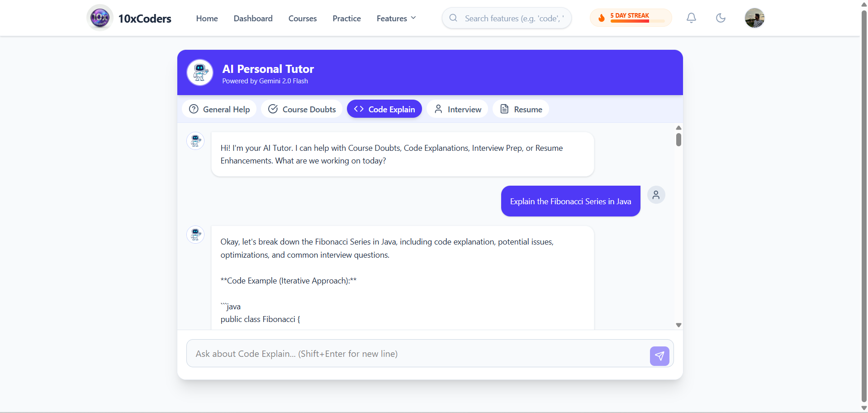Screen dimensions: 868x413
Task: Open notifications bell icon
Action: (691, 18)
